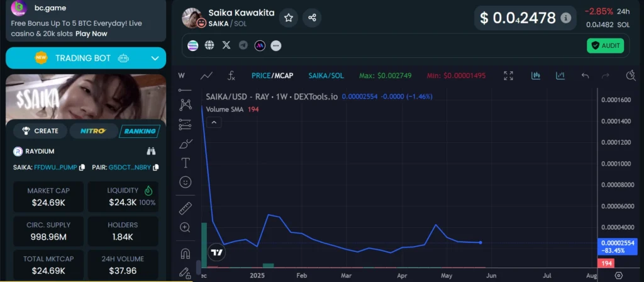Toggle magnet mode
644x282 pixels.
pos(186,254)
